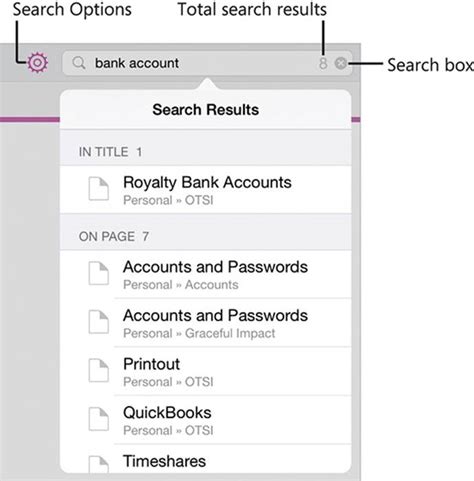The height and width of the screenshot is (481, 474).
Task: Open the Printout search result
Action: [x=206, y=372]
